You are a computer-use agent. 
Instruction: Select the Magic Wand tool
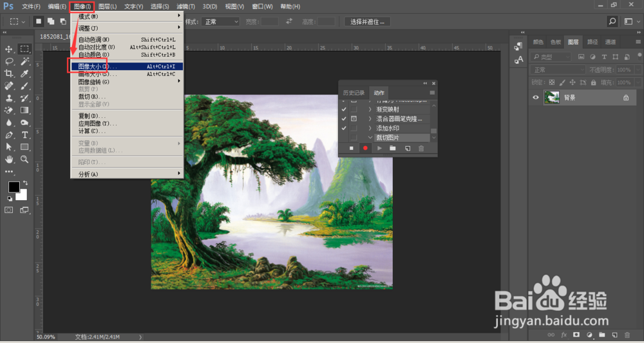click(24, 62)
